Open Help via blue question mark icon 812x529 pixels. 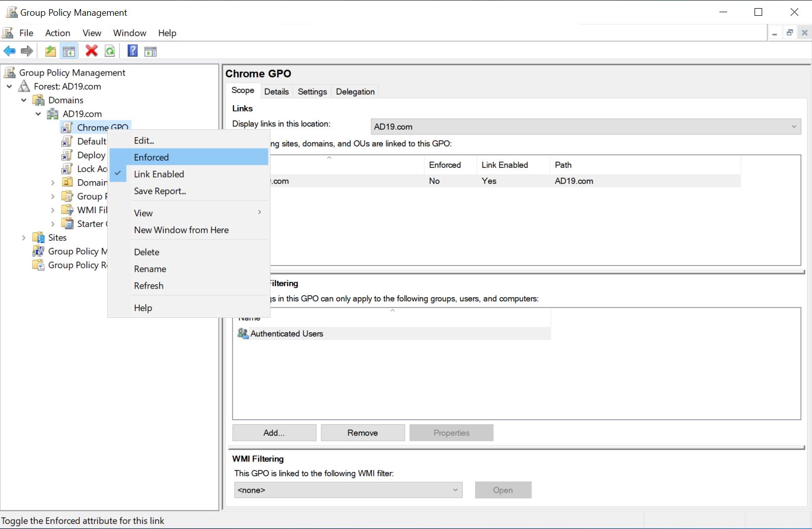132,51
